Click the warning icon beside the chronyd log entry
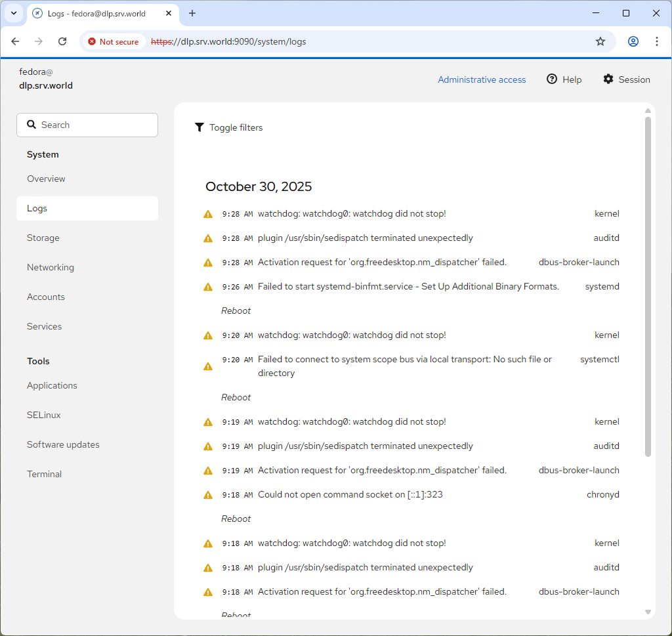Image resolution: width=672 pixels, height=636 pixels. [x=208, y=495]
